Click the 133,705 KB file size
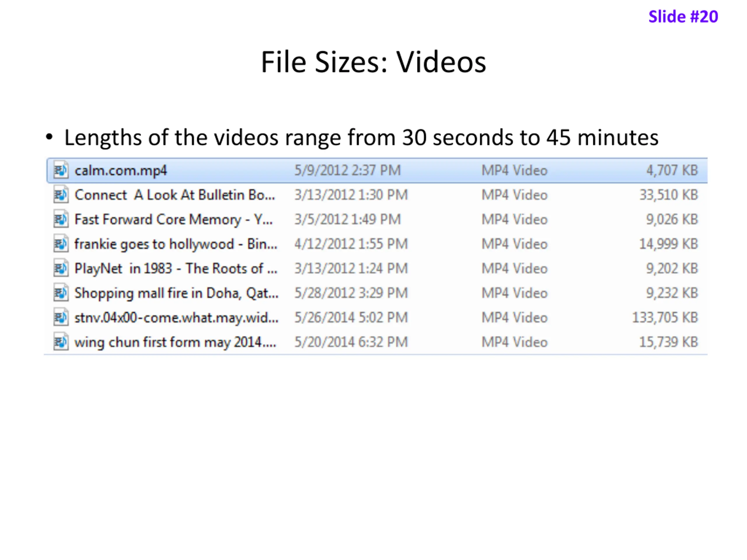747x560 pixels. coord(665,318)
